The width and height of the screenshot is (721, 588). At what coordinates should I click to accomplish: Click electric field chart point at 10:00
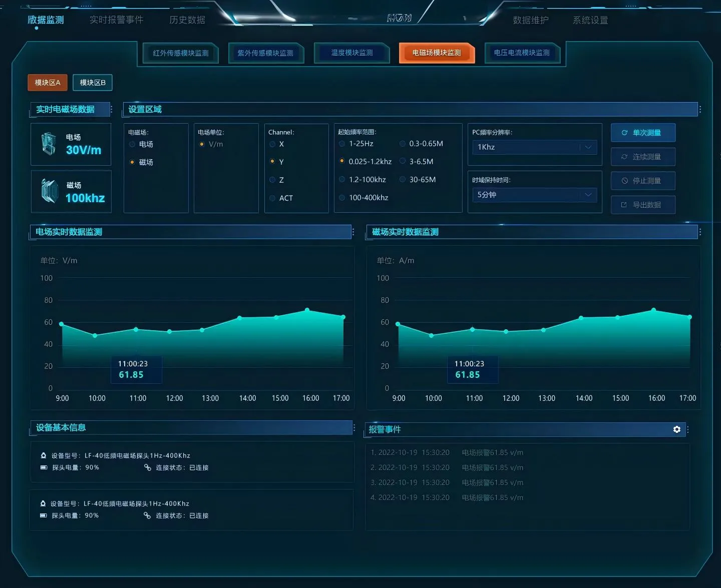tap(95, 335)
